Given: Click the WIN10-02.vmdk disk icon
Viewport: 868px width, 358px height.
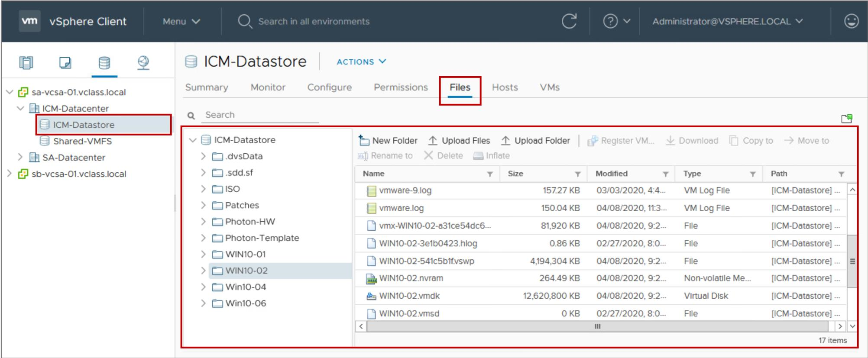Looking at the screenshot, I should (x=371, y=296).
